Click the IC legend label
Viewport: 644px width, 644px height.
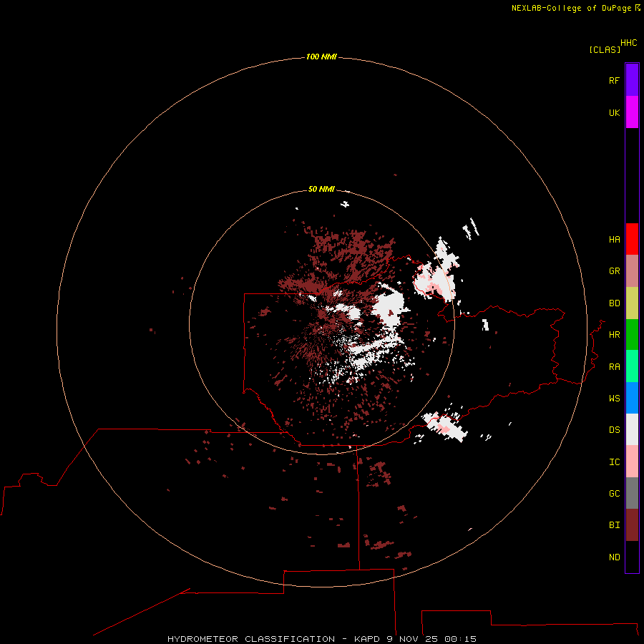pos(614,462)
